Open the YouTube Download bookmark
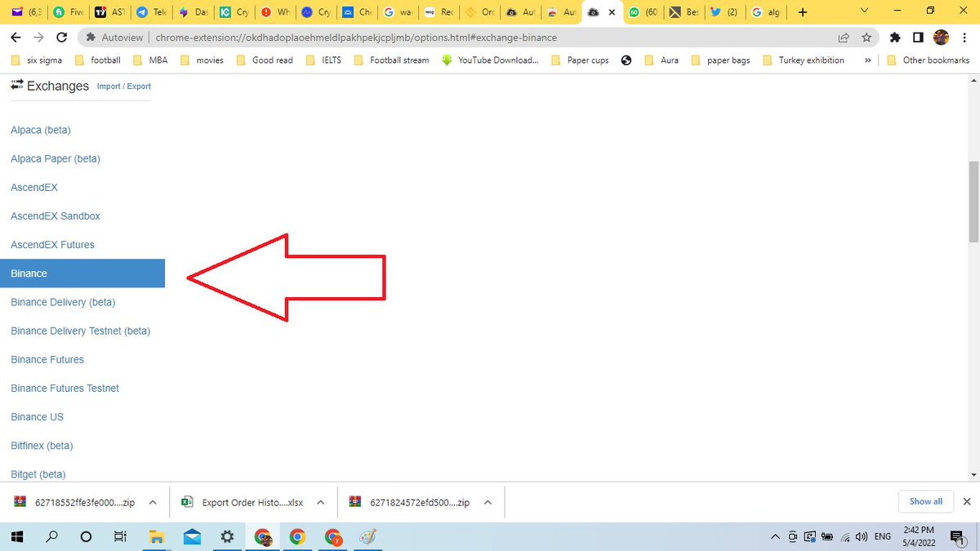This screenshot has width=980, height=551. pos(490,60)
